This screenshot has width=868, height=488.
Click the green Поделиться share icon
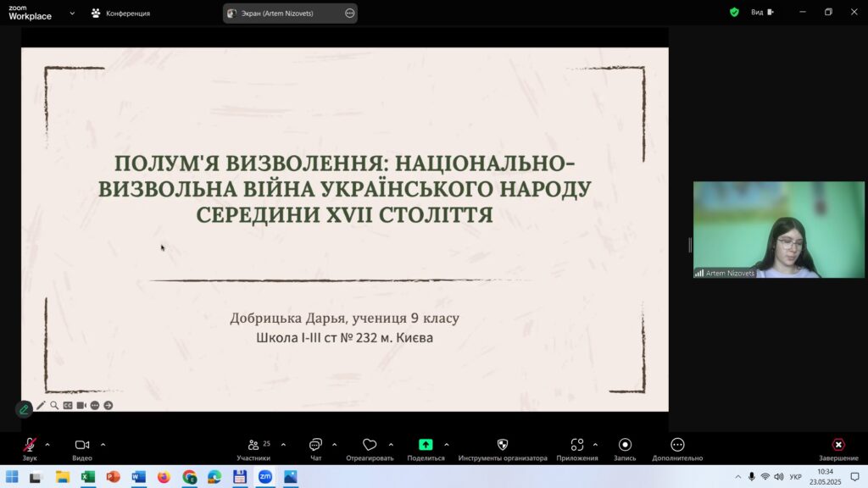point(426,445)
